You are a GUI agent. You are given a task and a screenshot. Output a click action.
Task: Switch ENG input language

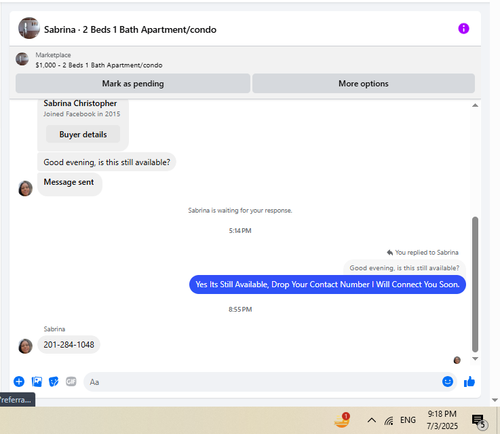(x=408, y=420)
